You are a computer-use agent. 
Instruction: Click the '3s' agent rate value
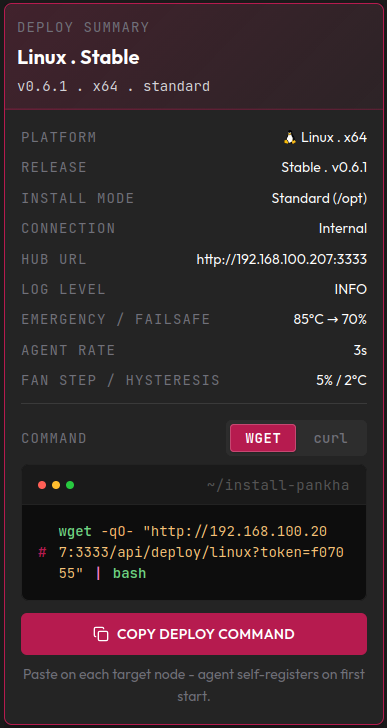tap(360, 350)
